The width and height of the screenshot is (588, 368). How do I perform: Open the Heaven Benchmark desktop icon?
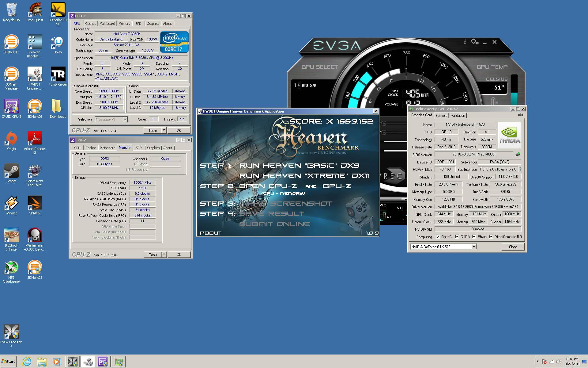[x=35, y=46]
